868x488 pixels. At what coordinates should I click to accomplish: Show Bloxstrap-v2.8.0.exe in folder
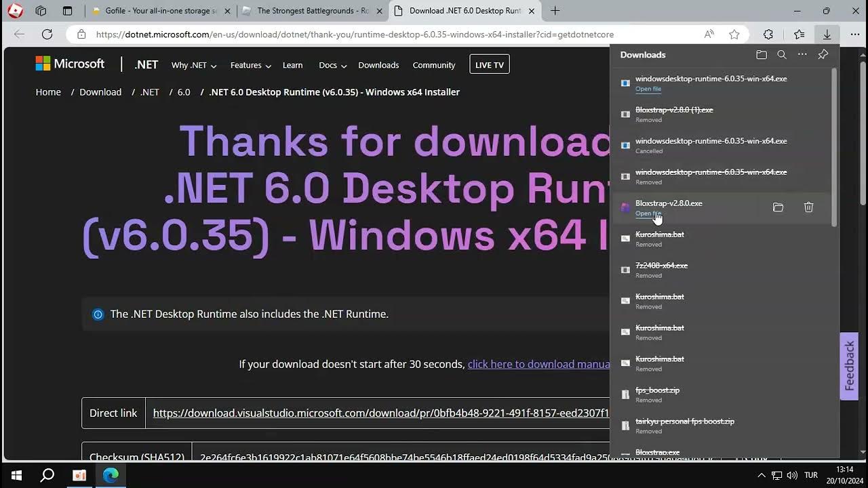(778, 207)
